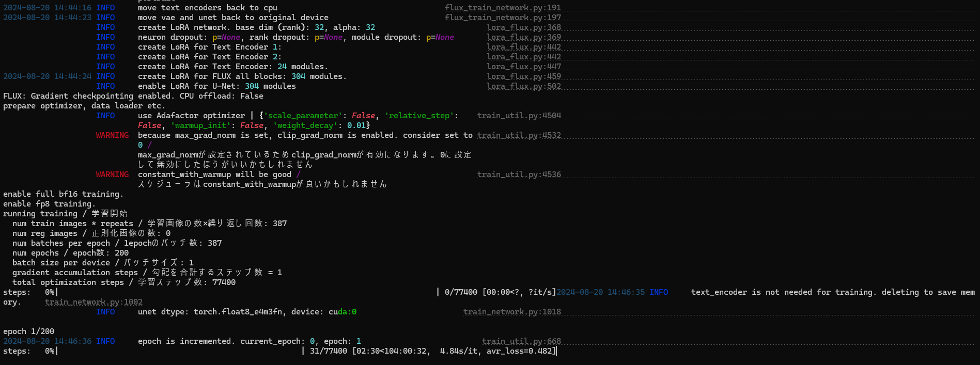This screenshot has height=365, width=980.
Task: Click the 'num reg images' line
Action: [x=91, y=233]
